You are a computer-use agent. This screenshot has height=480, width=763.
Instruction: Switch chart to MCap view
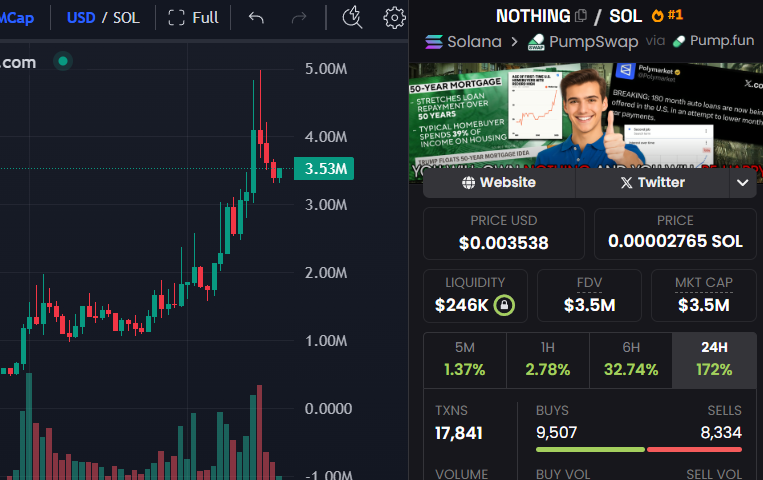click(17, 18)
